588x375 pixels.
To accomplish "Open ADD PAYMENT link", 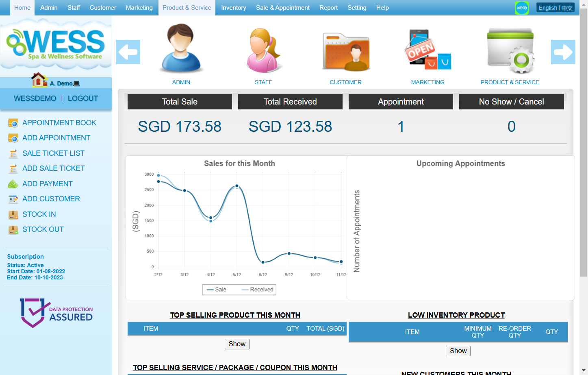I will 48,184.
